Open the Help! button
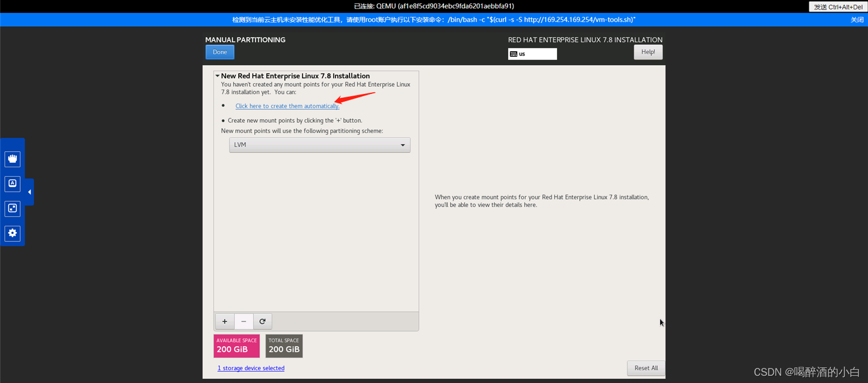 click(648, 52)
